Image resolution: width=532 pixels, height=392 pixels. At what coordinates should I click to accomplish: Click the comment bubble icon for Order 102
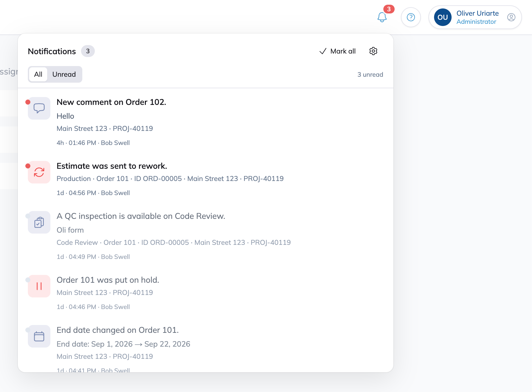[x=39, y=108]
